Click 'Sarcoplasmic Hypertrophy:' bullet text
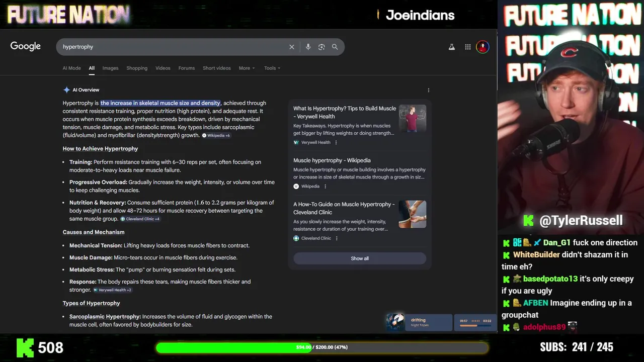Screen dimensions: 644x362 click(105, 317)
